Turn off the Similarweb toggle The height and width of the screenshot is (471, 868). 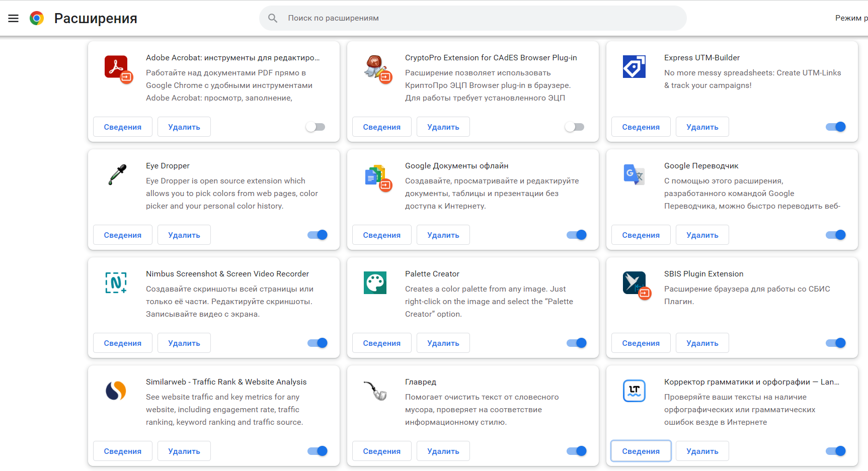[318, 451]
